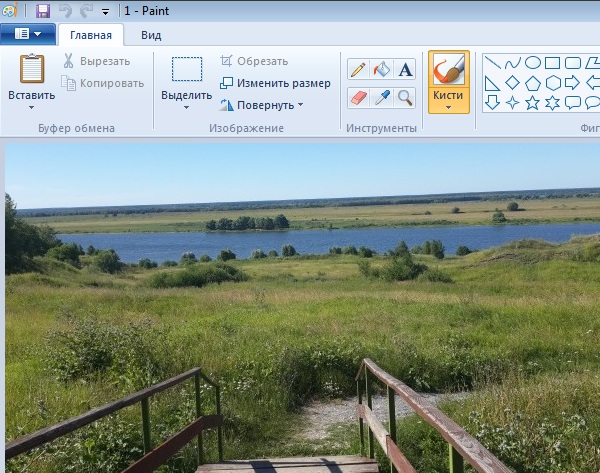Click the Save icon in quick access toolbar
This screenshot has height=473, width=600.
(42, 11)
